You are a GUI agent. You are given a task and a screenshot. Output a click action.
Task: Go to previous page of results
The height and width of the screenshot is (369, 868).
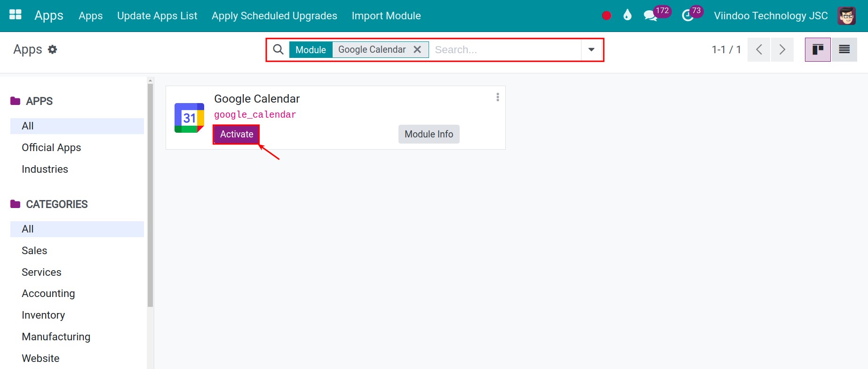[x=759, y=49]
